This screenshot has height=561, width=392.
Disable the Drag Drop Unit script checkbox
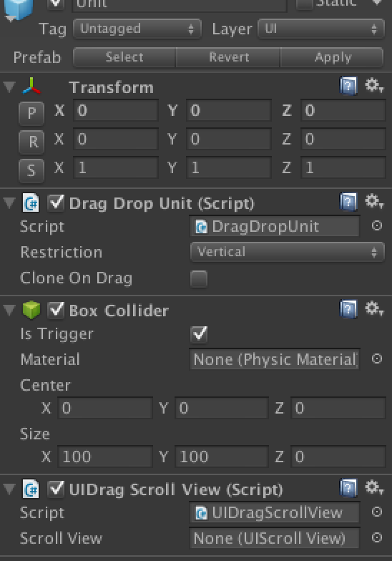pyautogui.click(x=56, y=203)
